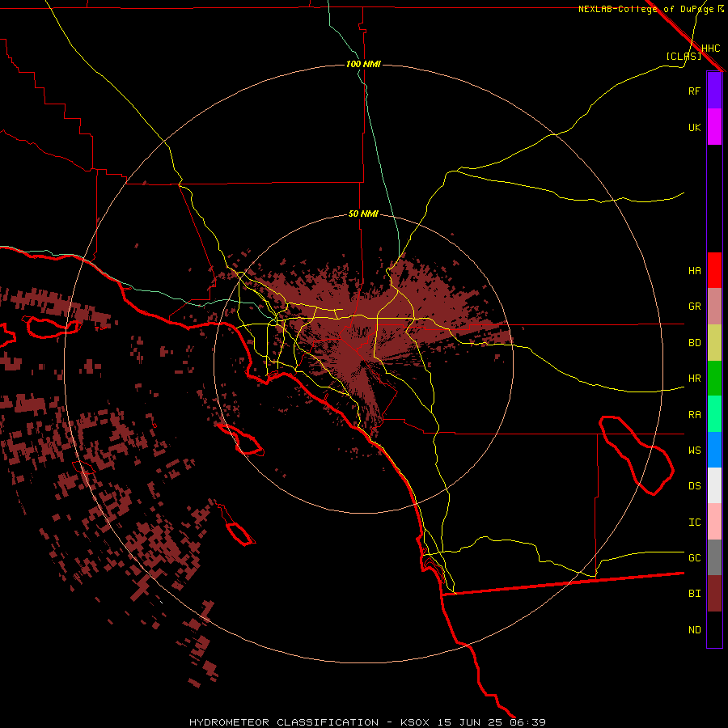Click the IC light pink legend swatch
Screen dimensions: 728x728
pyautogui.click(x=714, y=522)
